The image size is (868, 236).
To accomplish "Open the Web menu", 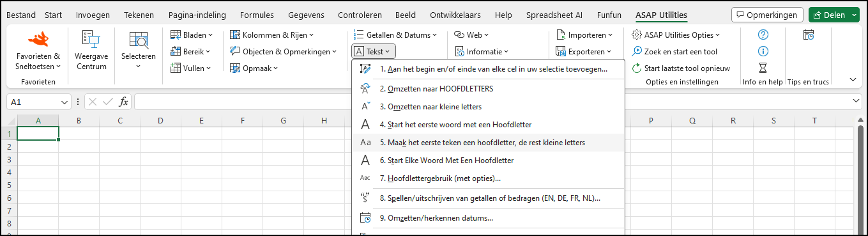I will (471, 35).
